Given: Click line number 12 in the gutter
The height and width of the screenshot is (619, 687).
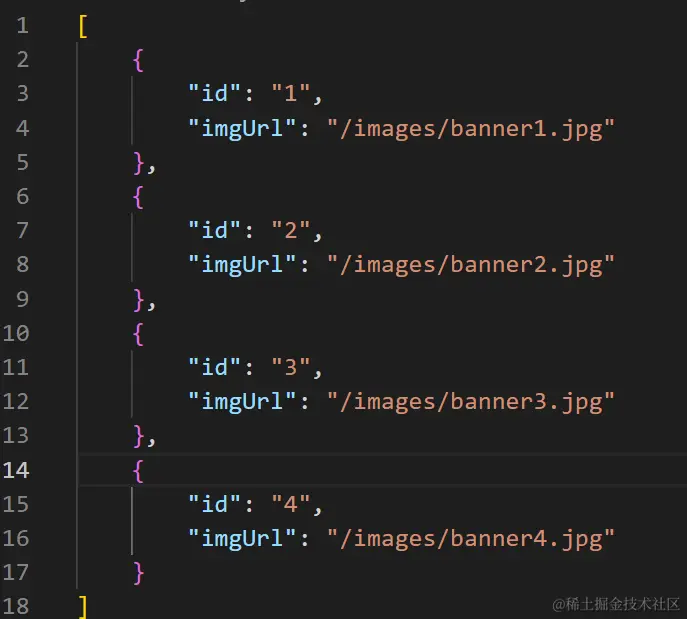Looking at the screenshot, I should click(16, 402).
